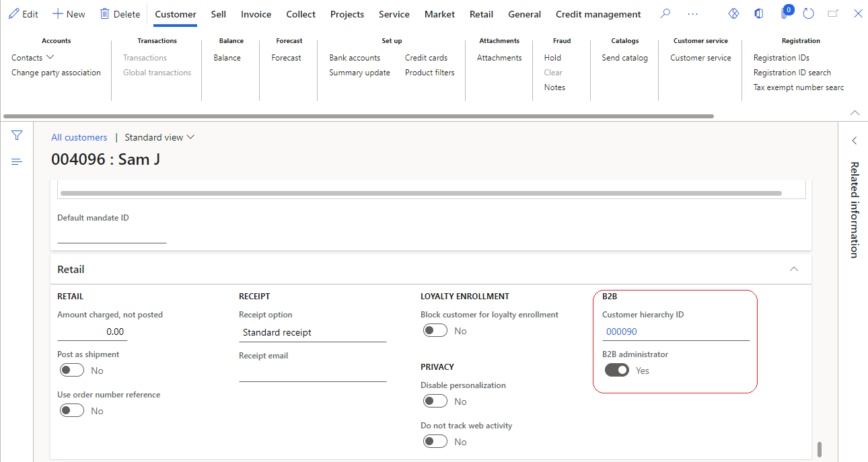Select the Customer tab
The height and width of the screenshot is (462, 868).
[x=176, y=14]
